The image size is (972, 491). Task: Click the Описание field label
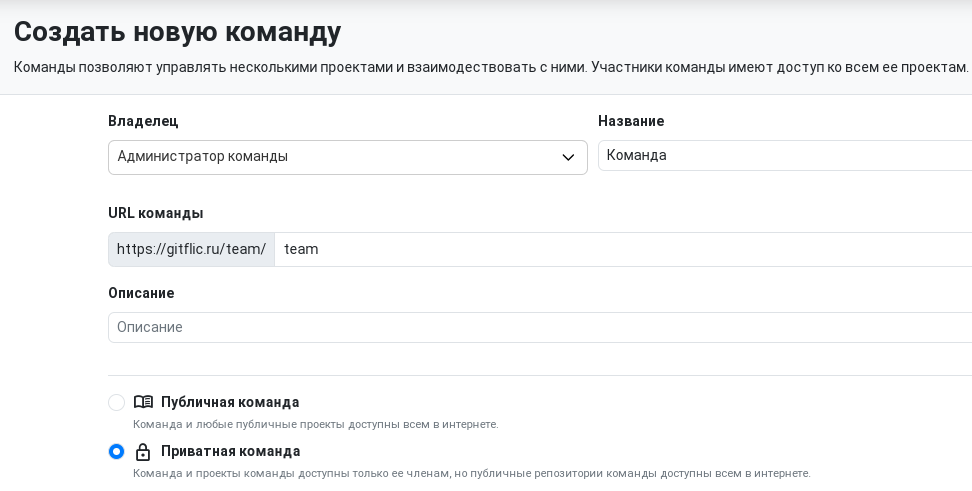141,293
